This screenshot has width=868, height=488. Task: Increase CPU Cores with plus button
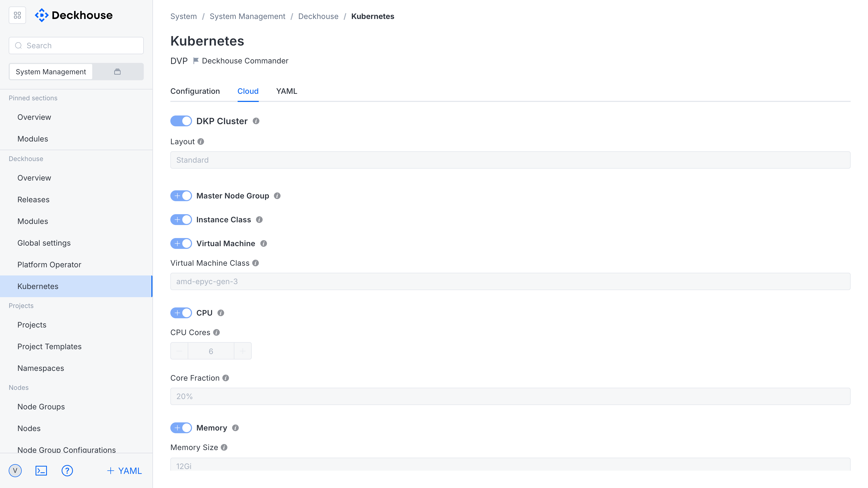tap(242, 351)
